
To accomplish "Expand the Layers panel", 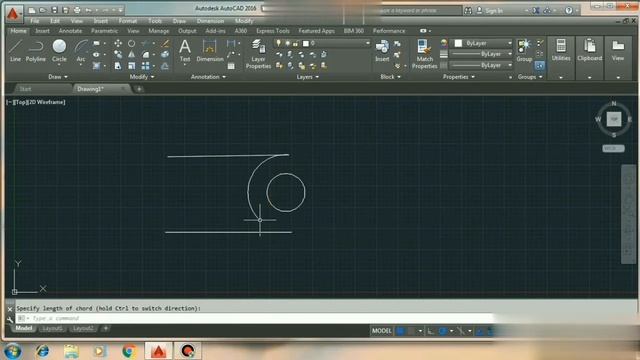I will 307,77.
